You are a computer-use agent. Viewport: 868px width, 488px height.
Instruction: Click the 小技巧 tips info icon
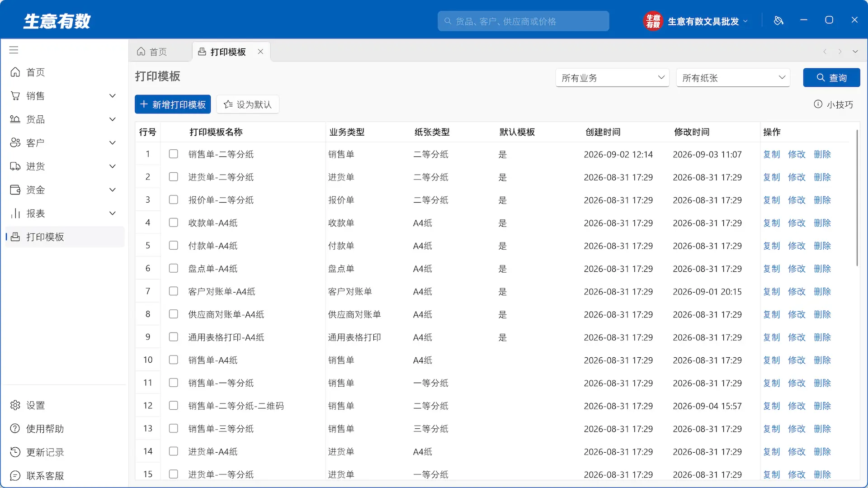[x=818, y=104]
